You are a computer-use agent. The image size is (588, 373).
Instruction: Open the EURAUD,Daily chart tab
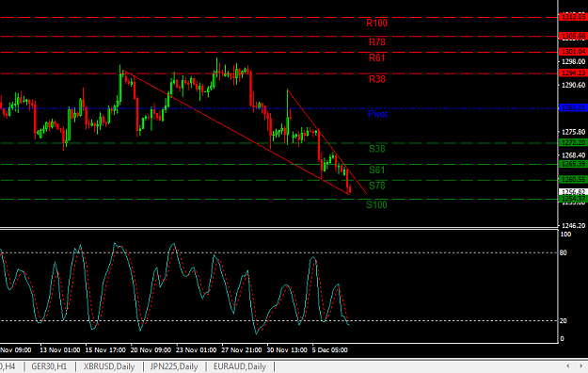(240, 366)
